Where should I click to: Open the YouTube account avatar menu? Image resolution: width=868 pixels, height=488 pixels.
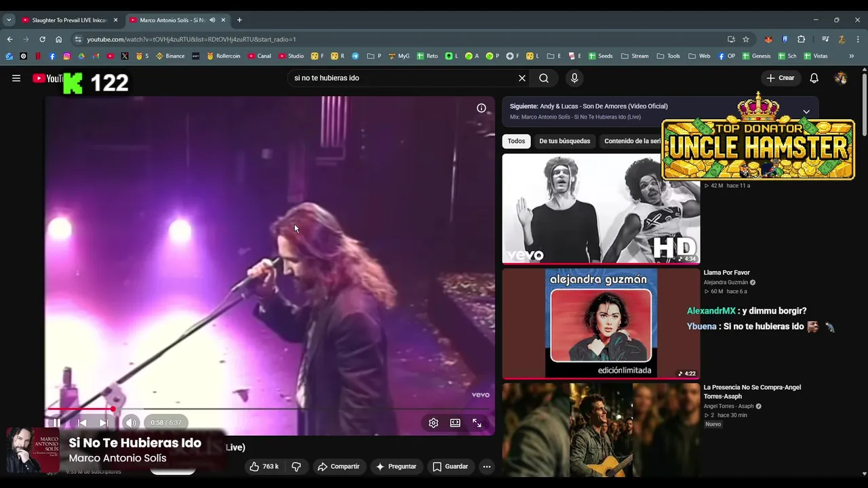(x=841, y=78)
